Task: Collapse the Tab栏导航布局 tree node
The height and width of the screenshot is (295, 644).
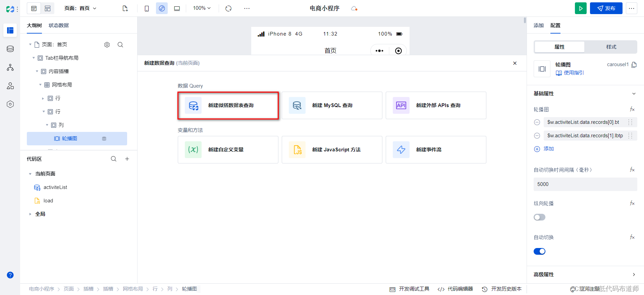Action: pos(34,58)
